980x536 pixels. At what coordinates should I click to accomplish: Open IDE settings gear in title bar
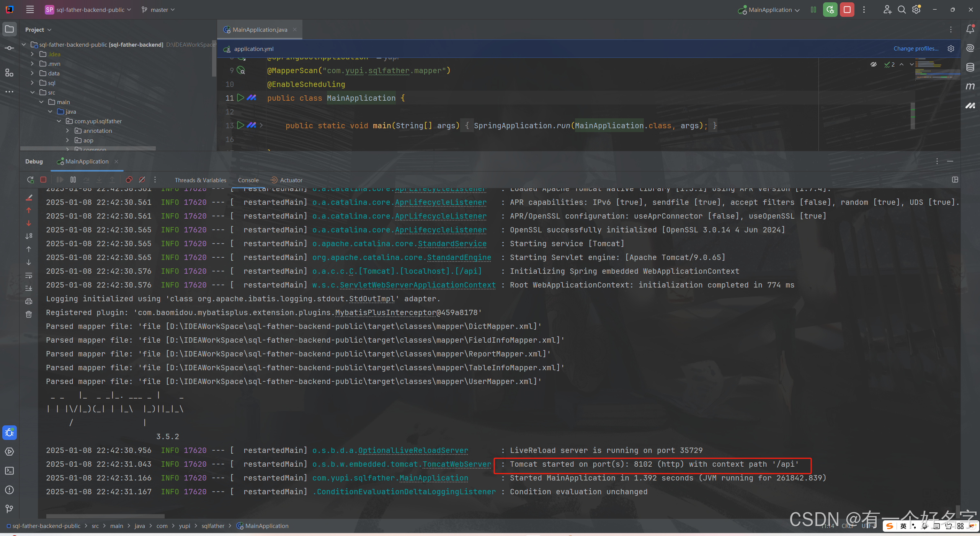pos(916,10)
